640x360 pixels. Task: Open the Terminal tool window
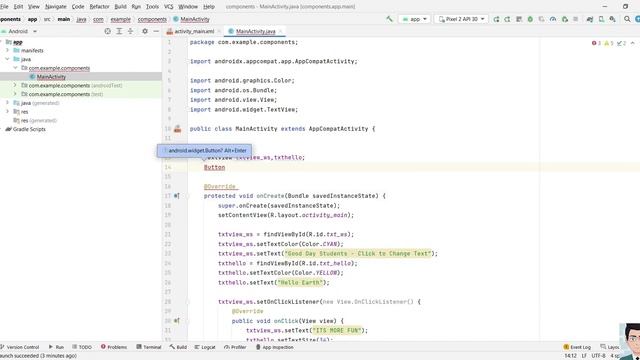click(149, 347)
